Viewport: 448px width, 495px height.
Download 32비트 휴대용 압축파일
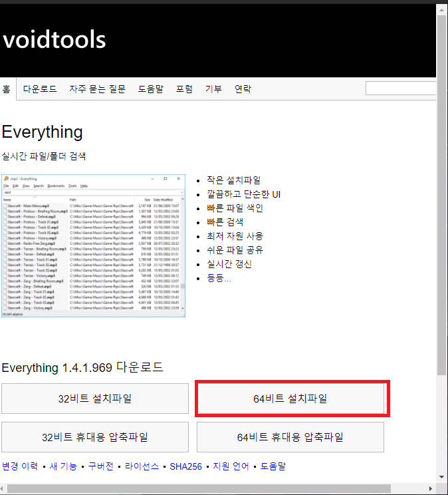(x=95, y=437)
